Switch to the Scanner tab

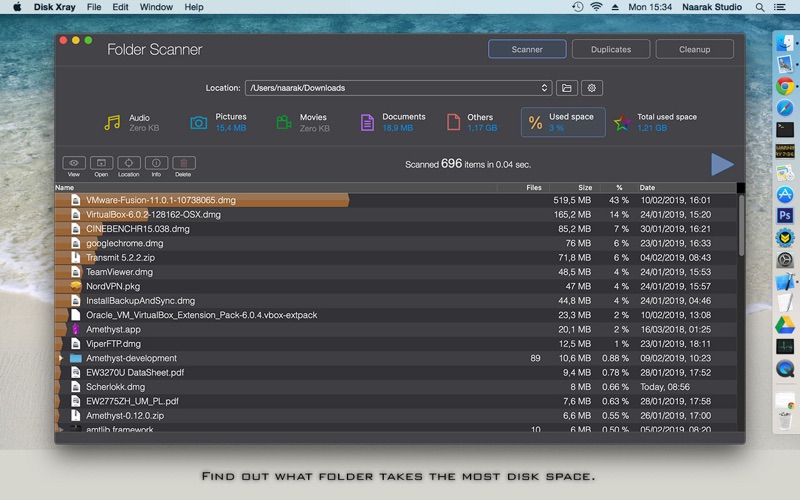pos(527,49)
